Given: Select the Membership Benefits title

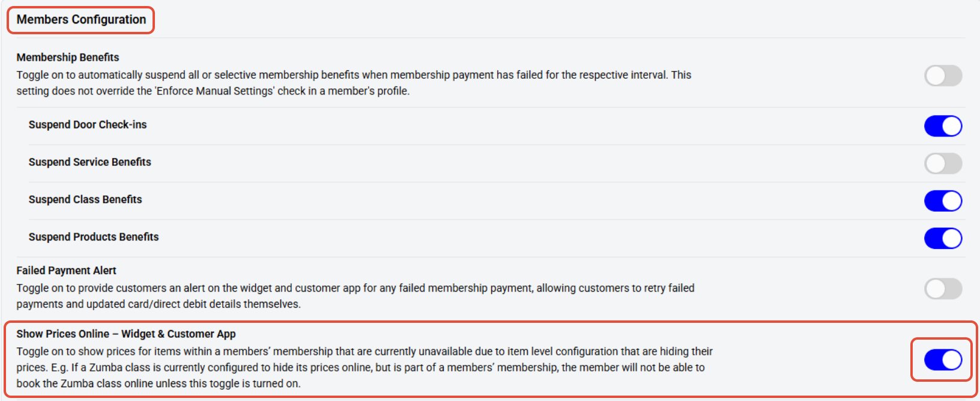Looking at the screenshot, I should point(68,57).
